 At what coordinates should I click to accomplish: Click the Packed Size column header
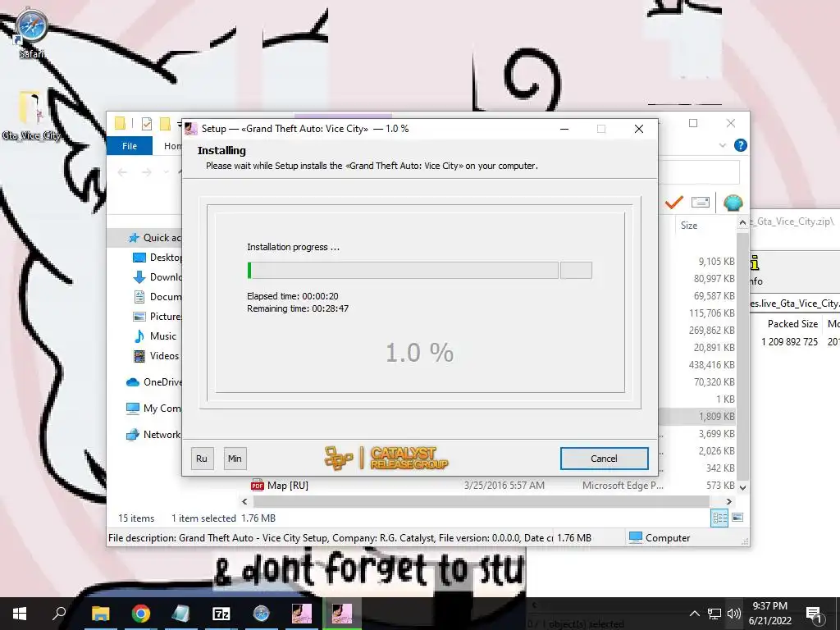click(x=792, y=323)
